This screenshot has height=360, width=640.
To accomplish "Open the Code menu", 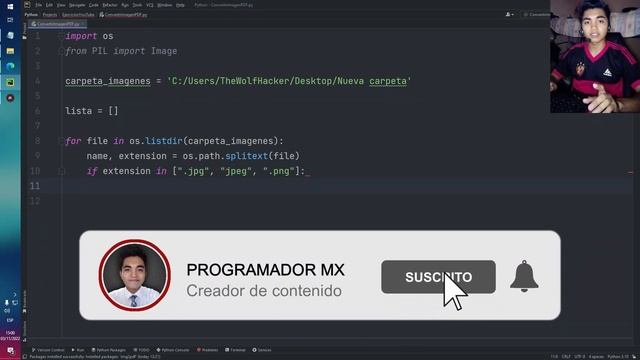I will point(94,5).
